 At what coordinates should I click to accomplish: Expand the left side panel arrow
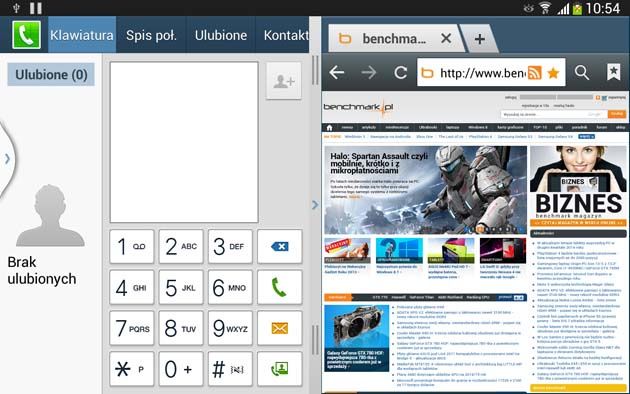pyautogui.click(x=7, y=159)
